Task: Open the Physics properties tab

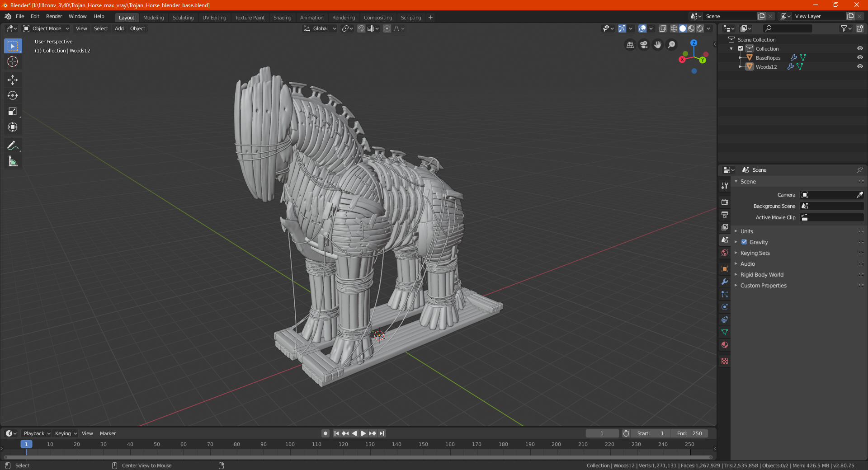Action: 725,307
